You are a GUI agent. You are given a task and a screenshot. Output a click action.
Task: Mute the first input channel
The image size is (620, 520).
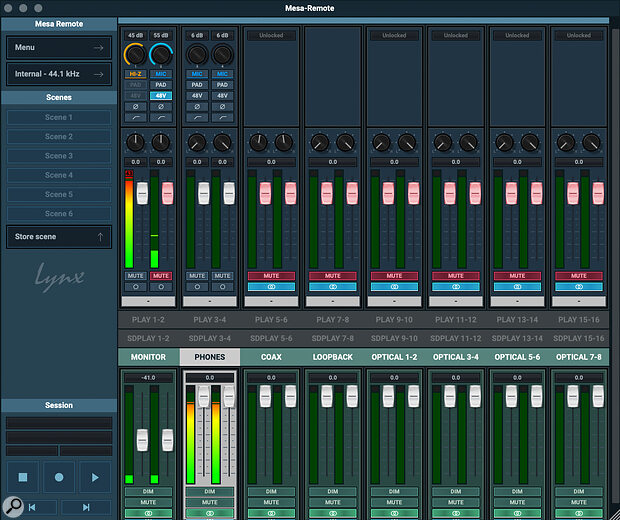click(135, 275)
